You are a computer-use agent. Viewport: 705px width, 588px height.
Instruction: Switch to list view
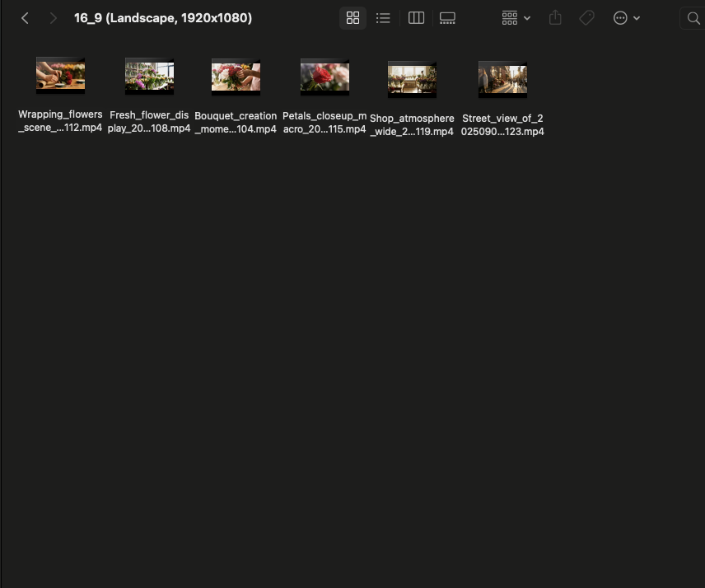click(x=383, y=18)
